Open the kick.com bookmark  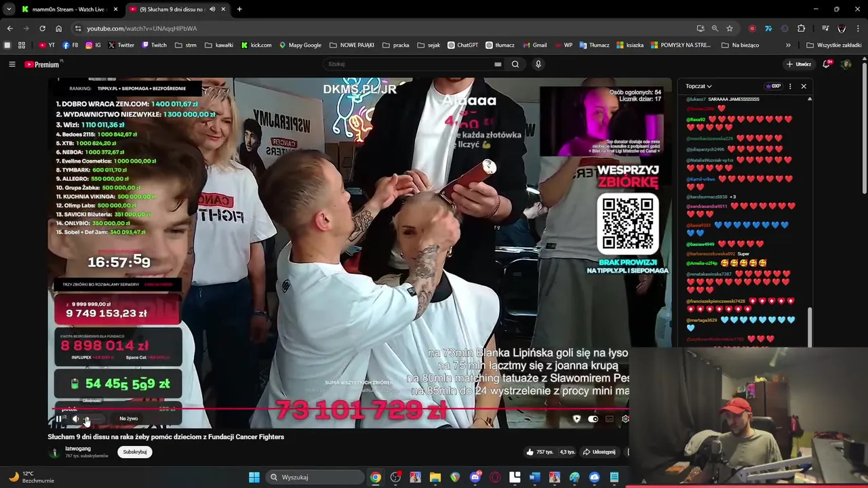click(256, 45)
